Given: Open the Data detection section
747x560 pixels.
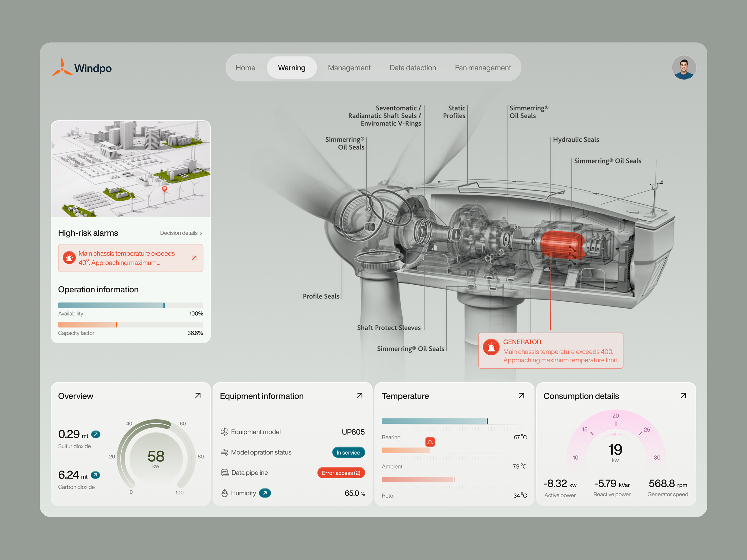Looking at the screenshot, I should point(412,67).
